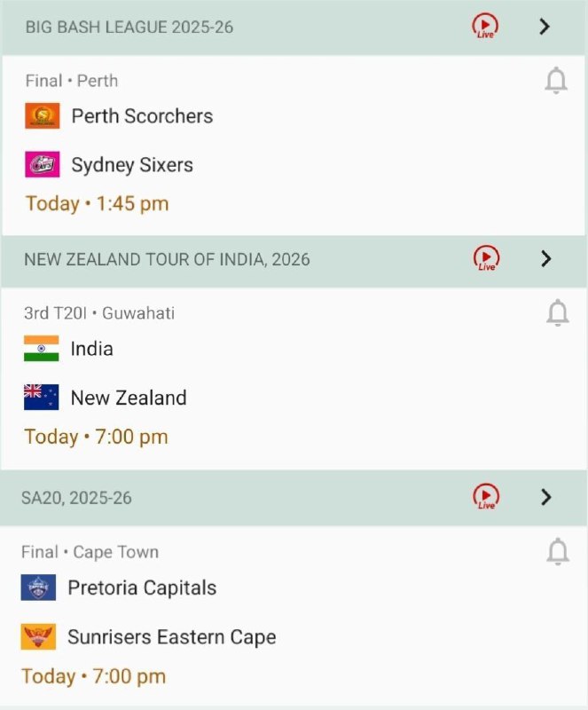Click the Perth Scorchers team logo
This screenshot has height=710, width=588.
coord(43,115)
